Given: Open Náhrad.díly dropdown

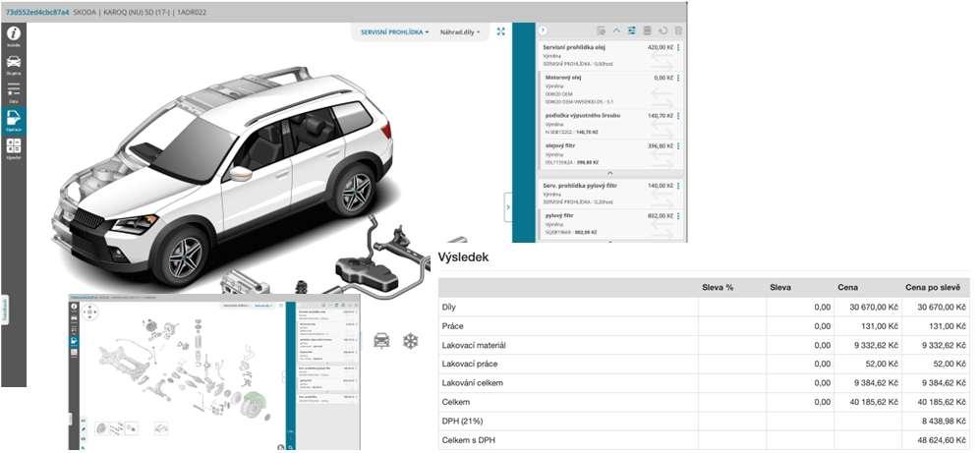Looking at the screenshot, I should tap(460, 31).
